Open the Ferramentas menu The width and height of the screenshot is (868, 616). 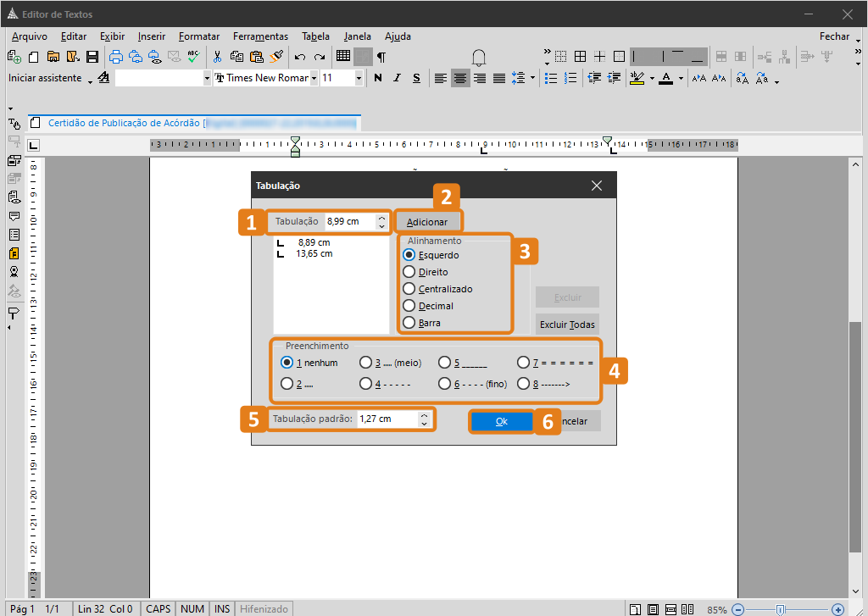click(x=260, y=36)
